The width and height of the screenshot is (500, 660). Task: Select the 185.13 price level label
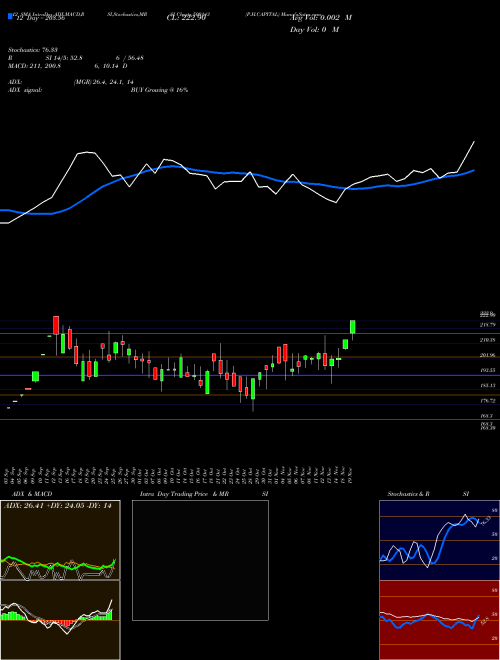[x=487, y=386]
